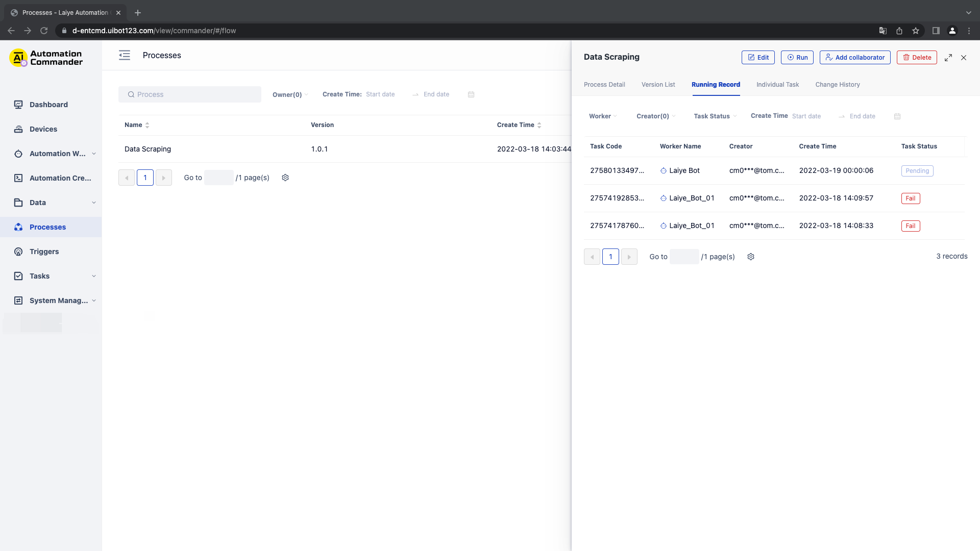Screen dimensions: 980x551
Task: Open the Triggers page
Action: (x=44, y=252)
